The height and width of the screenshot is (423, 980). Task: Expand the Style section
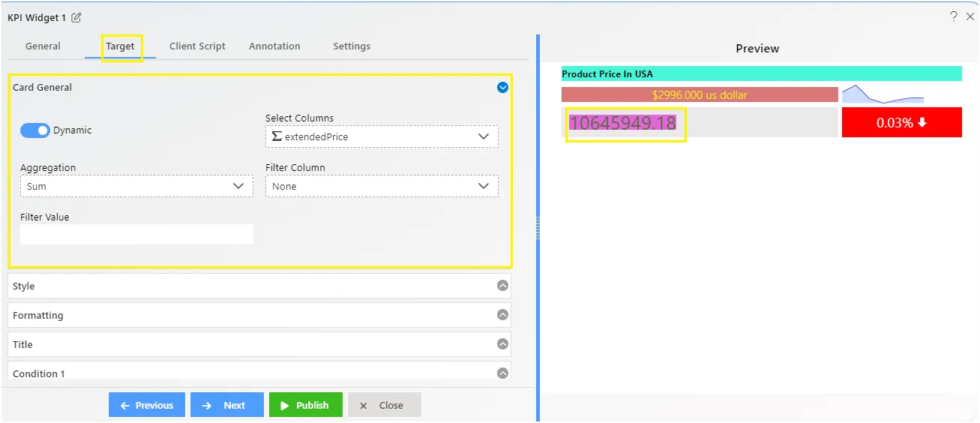259,286
